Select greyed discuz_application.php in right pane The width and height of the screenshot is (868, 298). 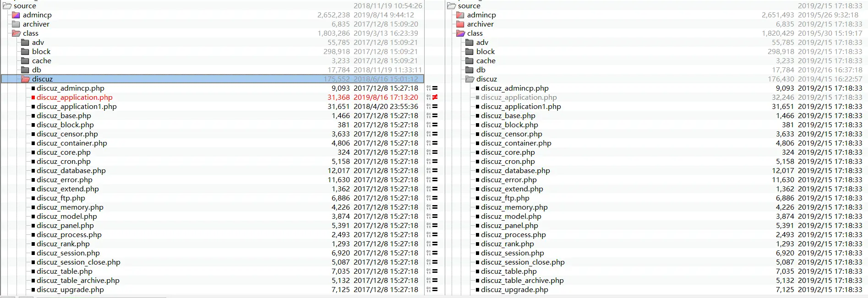point(519,98)
